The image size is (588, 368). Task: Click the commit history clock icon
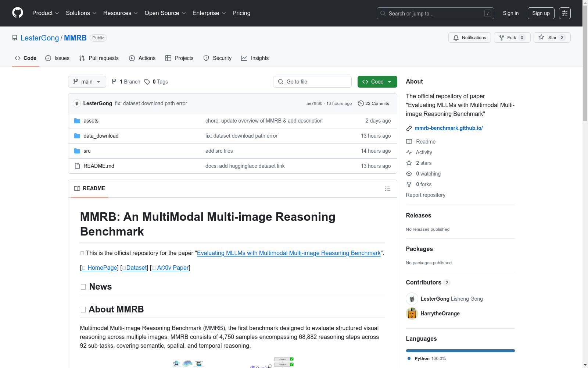[361, 103]
